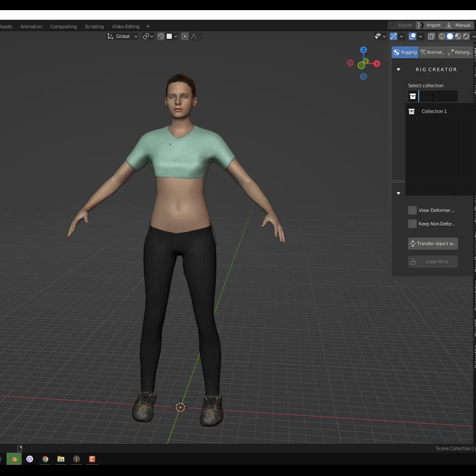Click the blue Z axis gizmo handle

(363, 51)
